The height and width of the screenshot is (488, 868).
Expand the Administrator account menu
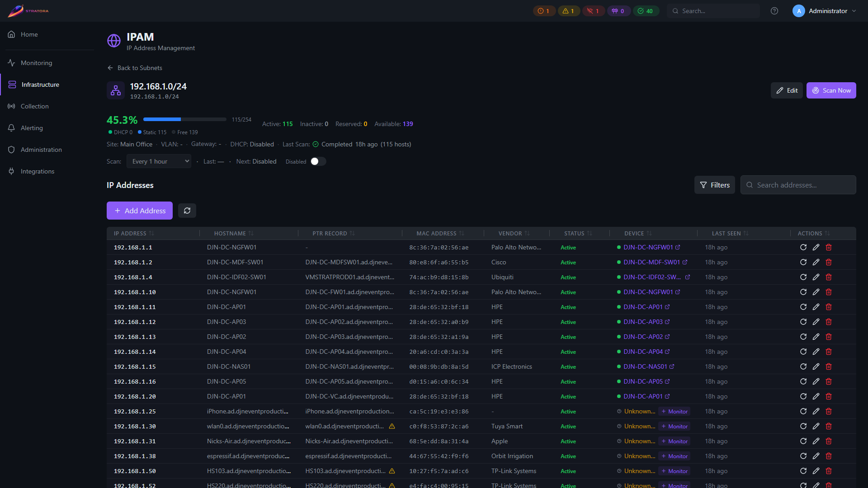[x=824, y=11]
